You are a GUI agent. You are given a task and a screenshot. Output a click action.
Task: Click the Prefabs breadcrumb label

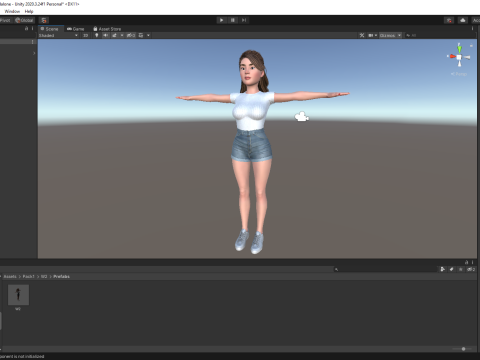pos(61,277)
